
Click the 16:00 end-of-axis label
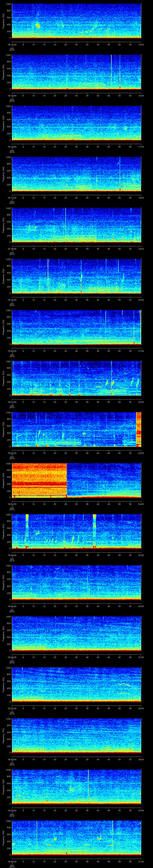141,96
